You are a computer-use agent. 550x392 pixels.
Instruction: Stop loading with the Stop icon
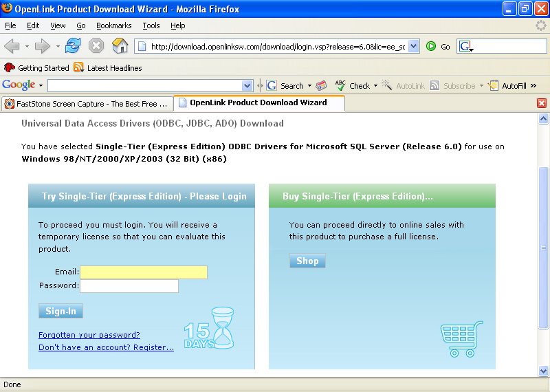click(96, 46)
